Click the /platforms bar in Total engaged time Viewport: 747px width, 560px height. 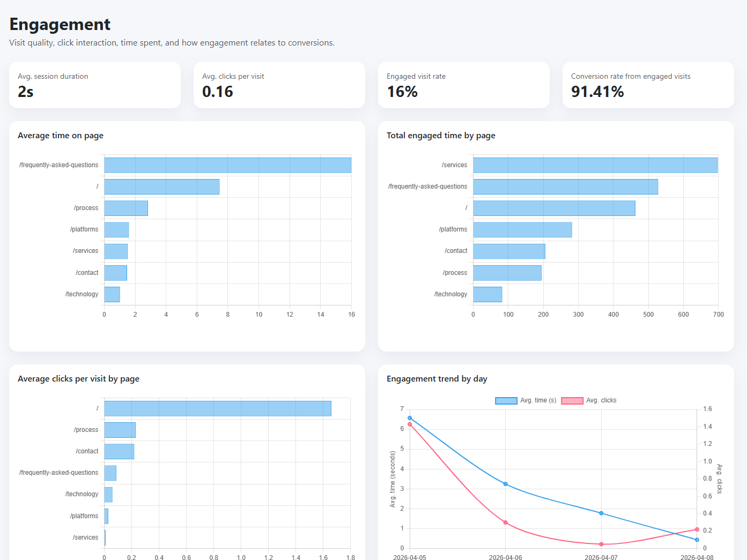[x=522, y=229]
